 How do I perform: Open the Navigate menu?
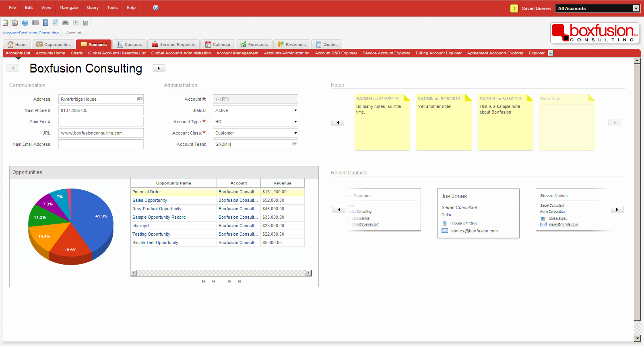tap(69, 8)
